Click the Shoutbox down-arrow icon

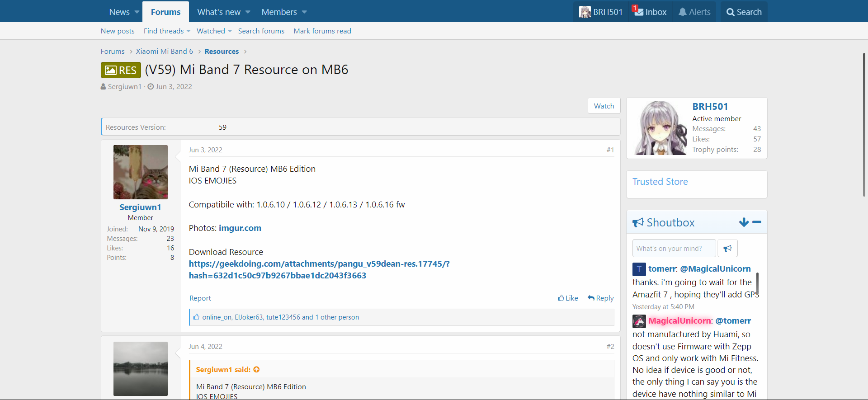coord(744,222)
